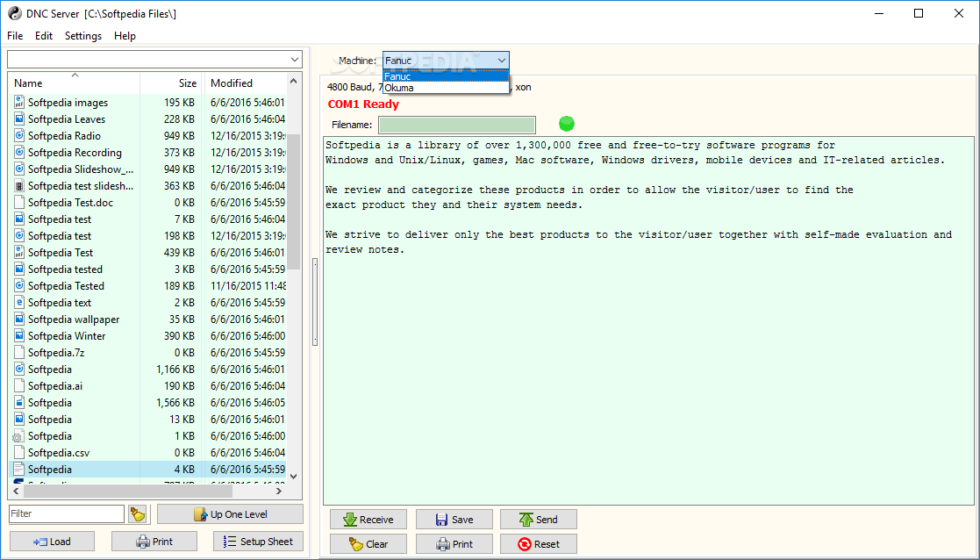980x560 pixels.
Task: Click the audio icon next to Softpedia Radio
Action: pos(18,136)
